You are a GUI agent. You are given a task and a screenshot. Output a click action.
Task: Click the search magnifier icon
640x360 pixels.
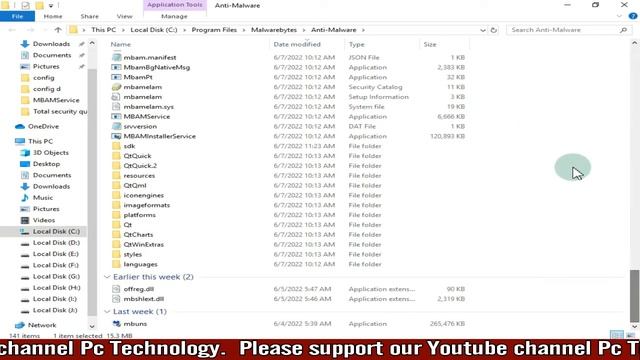click(623, 30)
